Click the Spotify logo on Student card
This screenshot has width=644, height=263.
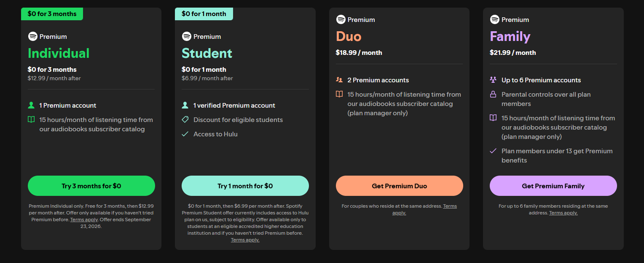pyautogui.click(x=187, y=36)
